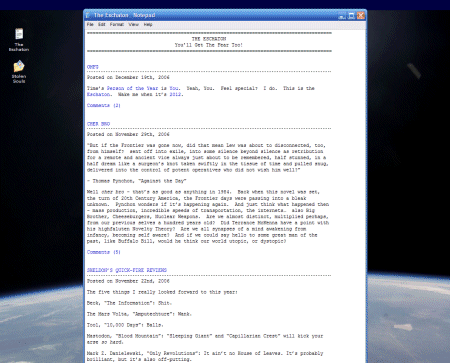Close the Eschaton Notepad window
Image resolution: width=450 pixels, height=363 pixels.
coord(361,16)
